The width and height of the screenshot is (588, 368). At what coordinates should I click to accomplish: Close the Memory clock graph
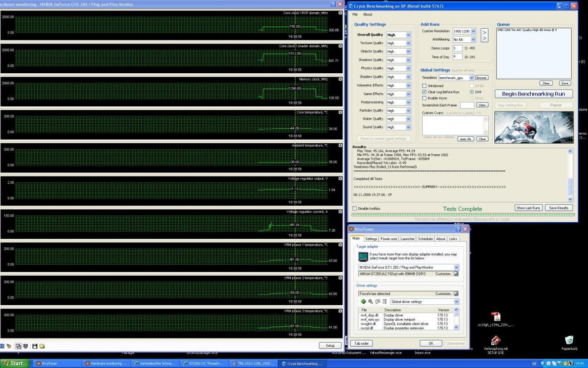click(340, 79)
